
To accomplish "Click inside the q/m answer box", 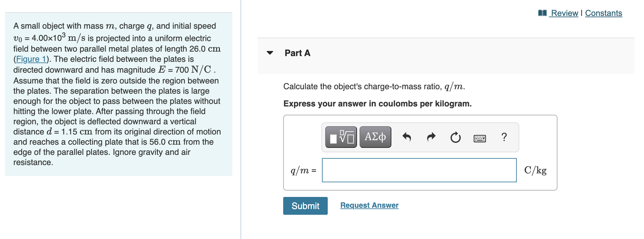I will (419, 170).
